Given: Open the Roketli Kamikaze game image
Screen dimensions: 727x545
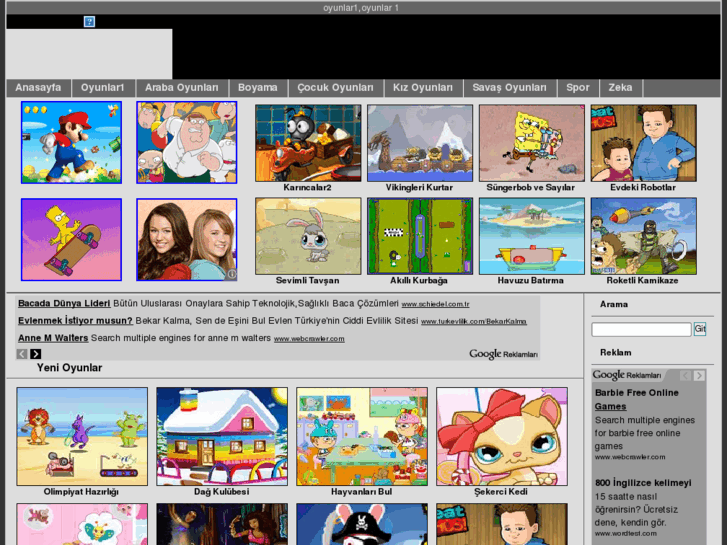Looking at the screenshot, I should (644, 236).
